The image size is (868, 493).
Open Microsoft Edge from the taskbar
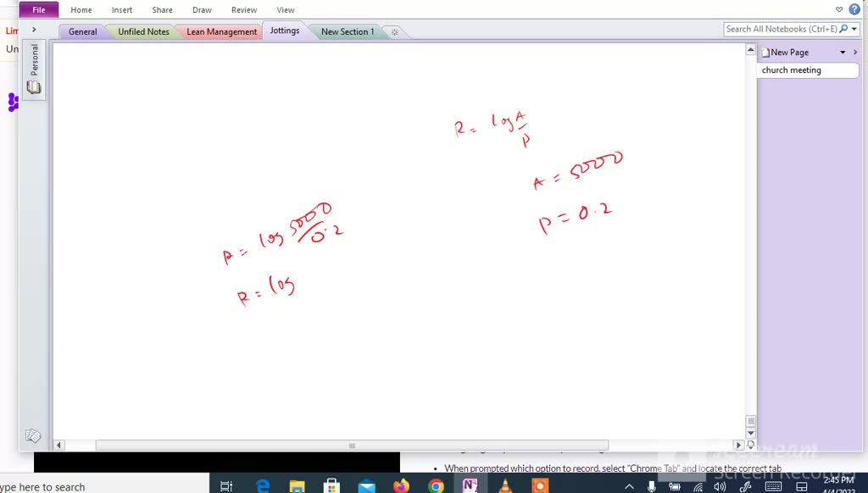pyautogui.click(x=263, y=484)
